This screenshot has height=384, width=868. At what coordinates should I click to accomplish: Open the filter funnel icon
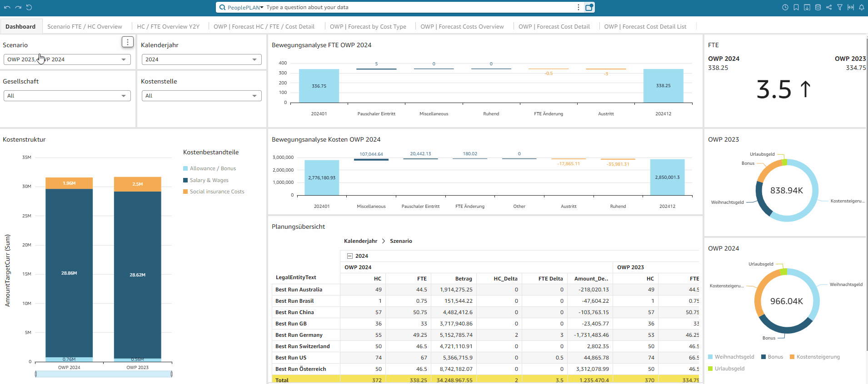(840, 7)
